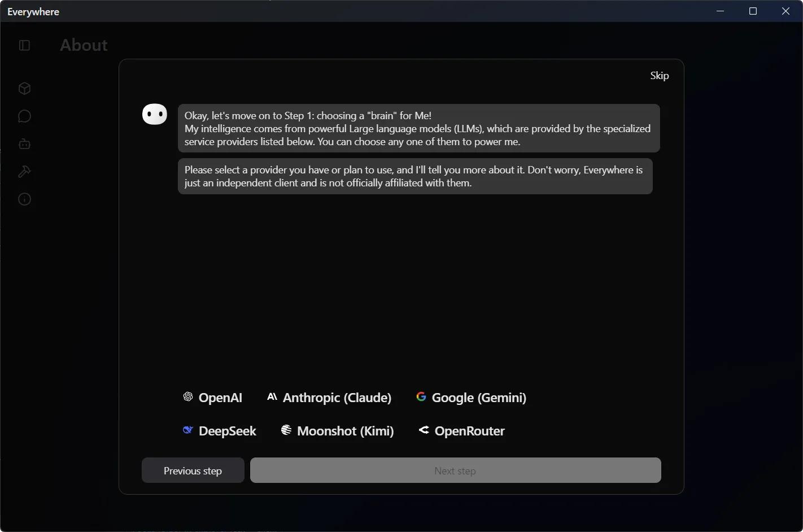The width and height of the screenshot is (803, 532).
Task: Click the Anthropic logo icon
Action: click(x=272, y=396)
